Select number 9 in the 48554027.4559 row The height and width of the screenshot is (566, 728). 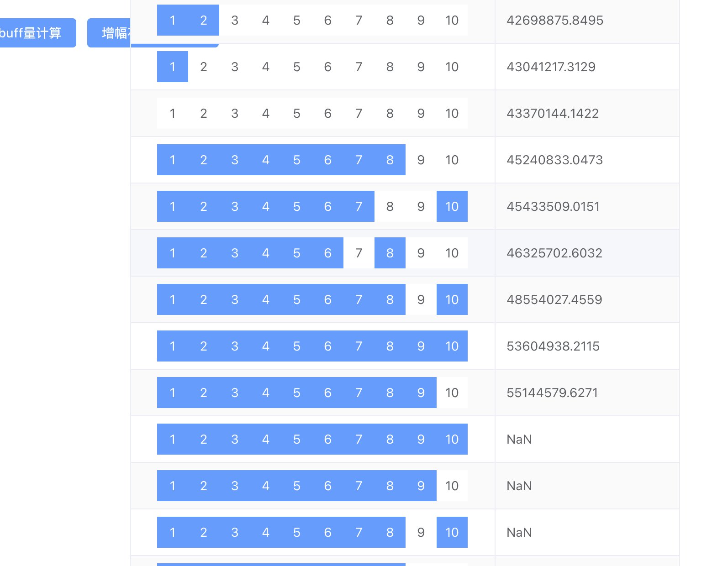point(421,299)
